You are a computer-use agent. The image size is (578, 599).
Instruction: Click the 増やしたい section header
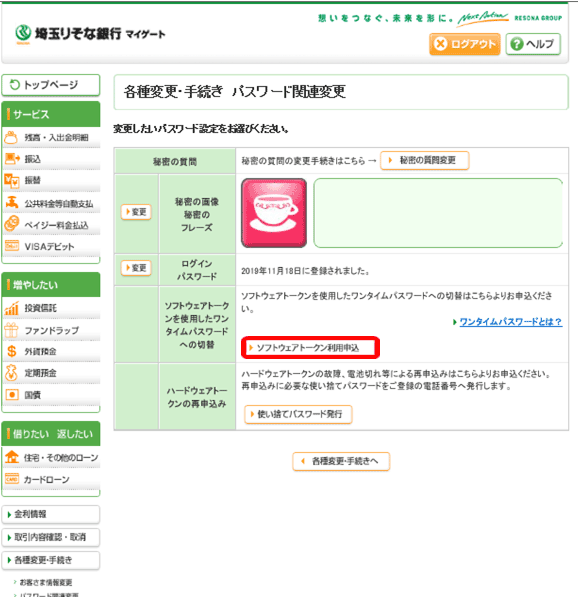[x=51, y=285]
